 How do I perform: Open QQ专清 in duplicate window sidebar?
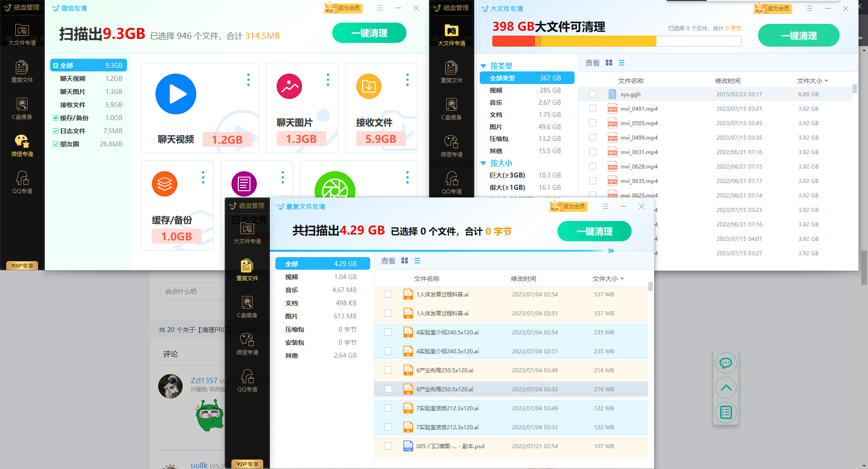point(247,381)
